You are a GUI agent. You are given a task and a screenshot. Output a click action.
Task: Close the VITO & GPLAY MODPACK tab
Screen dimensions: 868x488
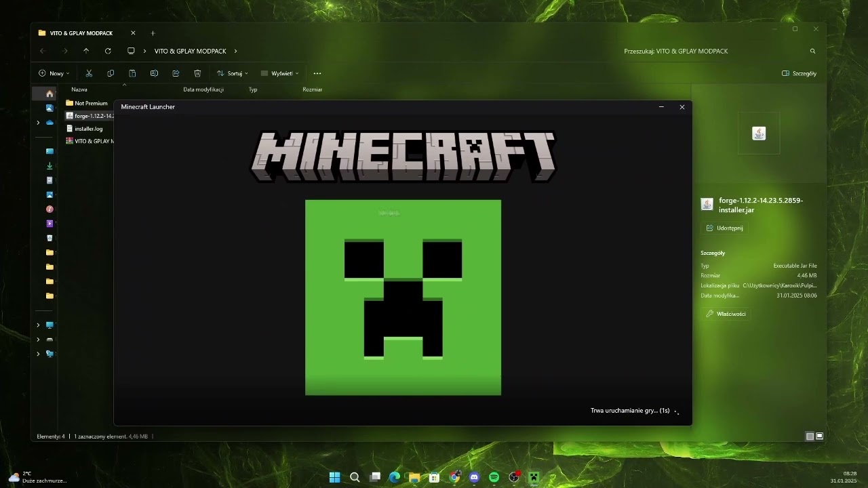133,33
